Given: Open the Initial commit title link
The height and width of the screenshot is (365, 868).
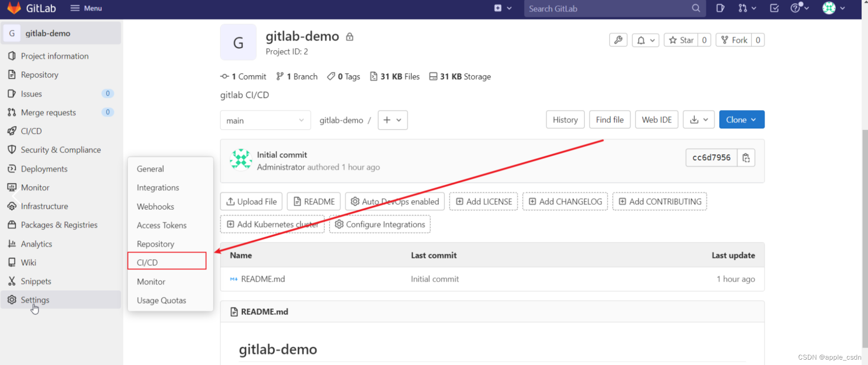Looking at the screenshot, I should coord(282,155).
